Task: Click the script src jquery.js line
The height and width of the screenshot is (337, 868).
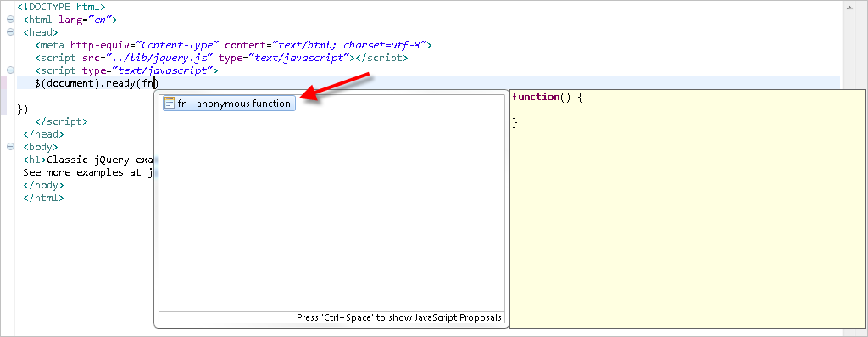Action: (x=221, y=58)
